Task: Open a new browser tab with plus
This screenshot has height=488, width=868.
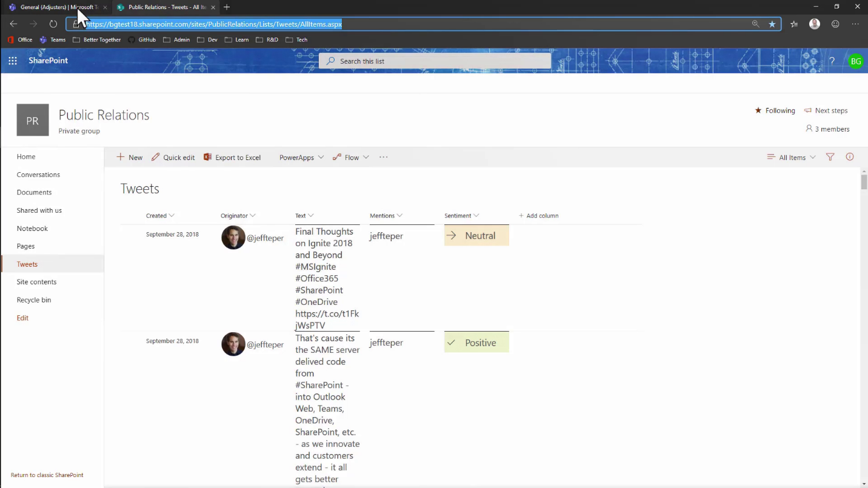Action: pyautogui.click(x=227, y=7)
